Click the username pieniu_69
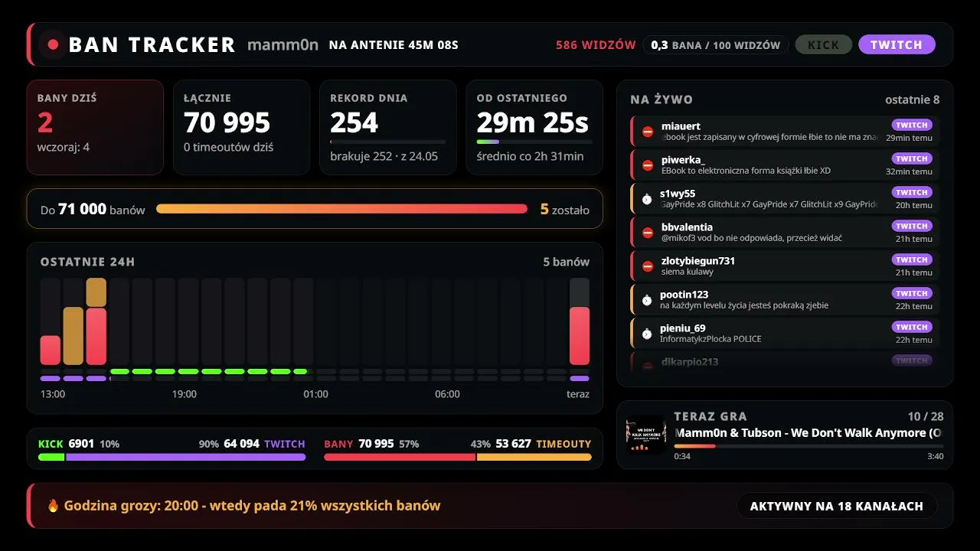Image resolution: width=980 pixels, height=551 pixels. (x=683, y=328)
